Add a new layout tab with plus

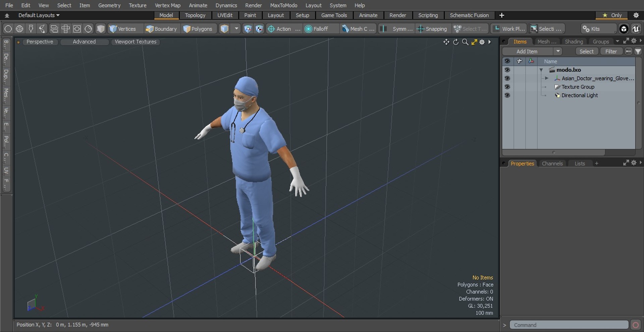tap(501, 15)
